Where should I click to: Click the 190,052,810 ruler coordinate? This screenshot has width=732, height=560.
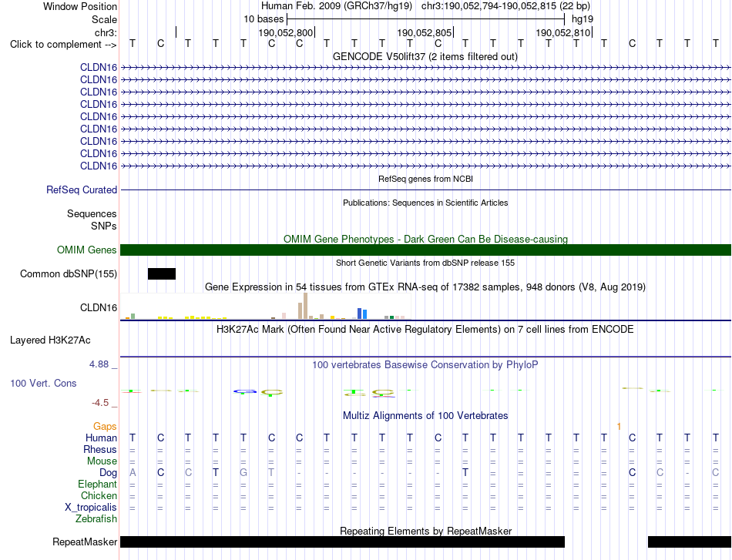562,32
